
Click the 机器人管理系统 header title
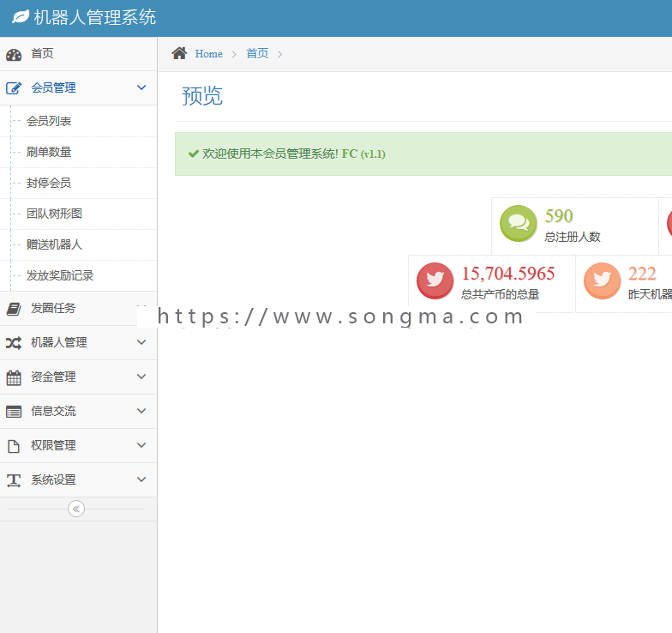tap(95, 17)
